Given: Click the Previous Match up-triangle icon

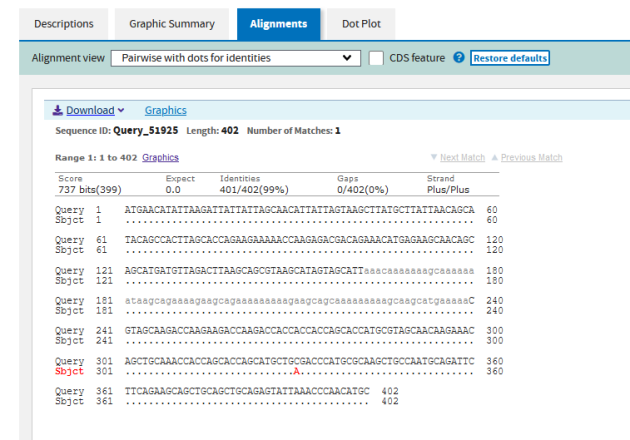Looking at the screenshot, I should [x=494, y=158].
